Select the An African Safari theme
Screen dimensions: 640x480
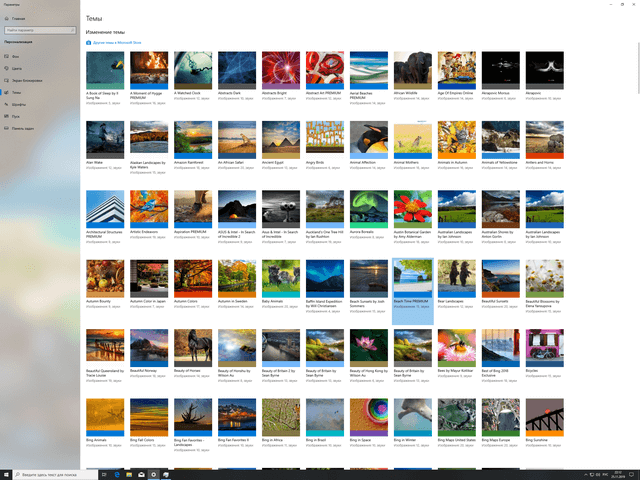[x=237, y=140]
